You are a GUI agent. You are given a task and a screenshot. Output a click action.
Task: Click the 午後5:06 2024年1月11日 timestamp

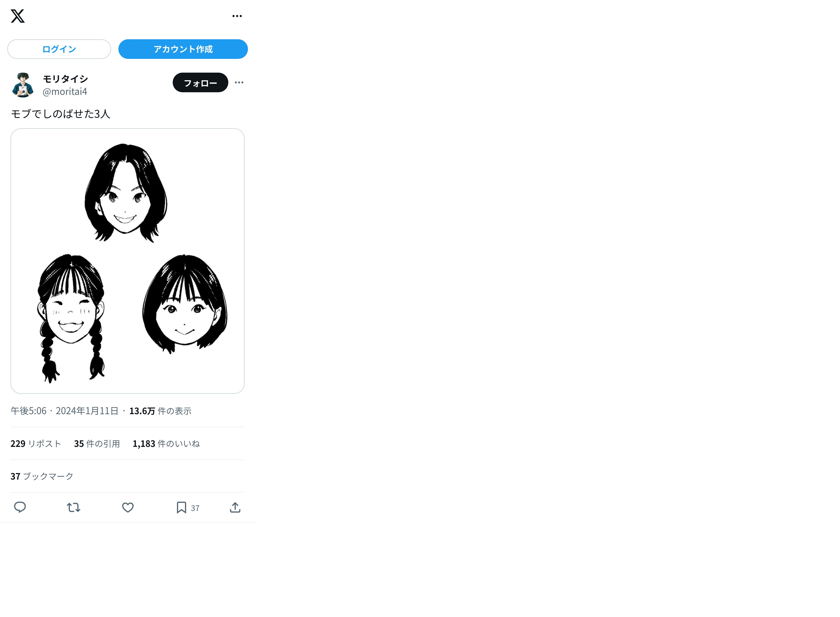click(64, 411)
